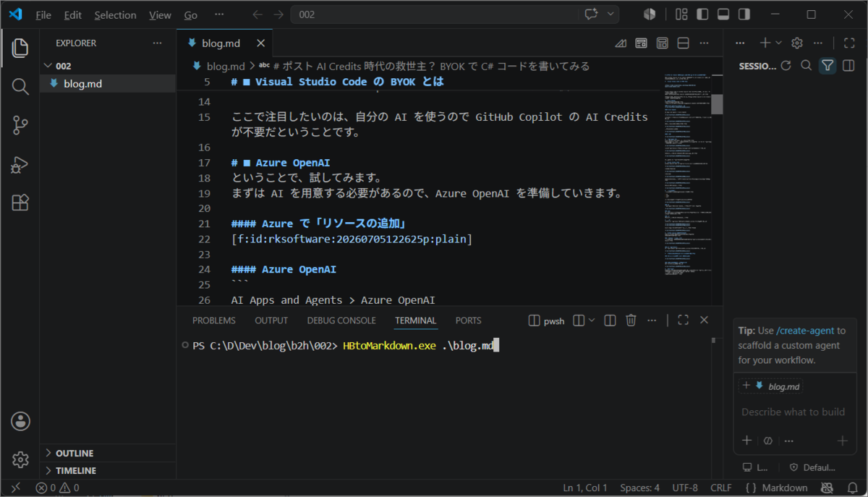Go forward using the title bar arrow
The height and width of the screenshot is (497, 868).
[278, 14]
